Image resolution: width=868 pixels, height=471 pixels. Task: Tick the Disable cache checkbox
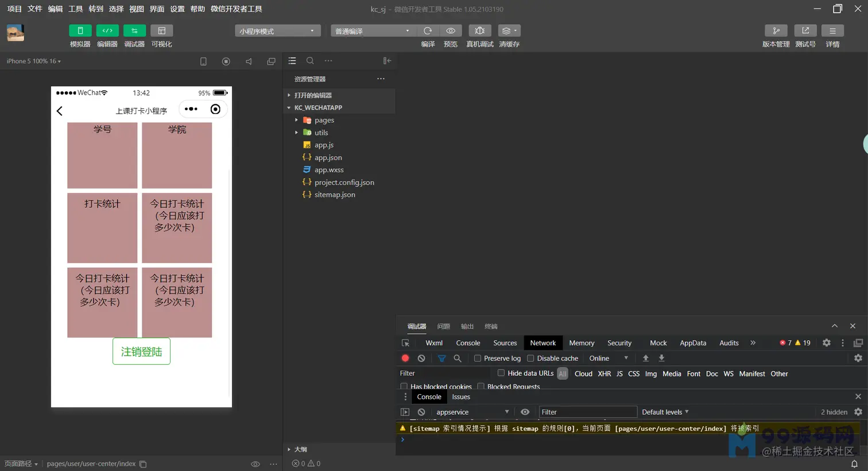[x=530, y=358]
